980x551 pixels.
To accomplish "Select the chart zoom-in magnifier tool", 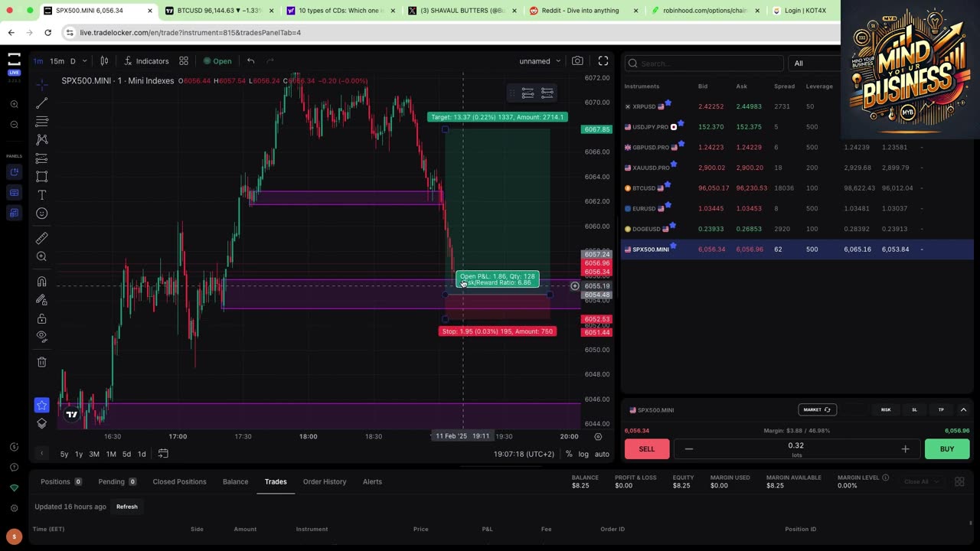I will [x=42, y=256].
